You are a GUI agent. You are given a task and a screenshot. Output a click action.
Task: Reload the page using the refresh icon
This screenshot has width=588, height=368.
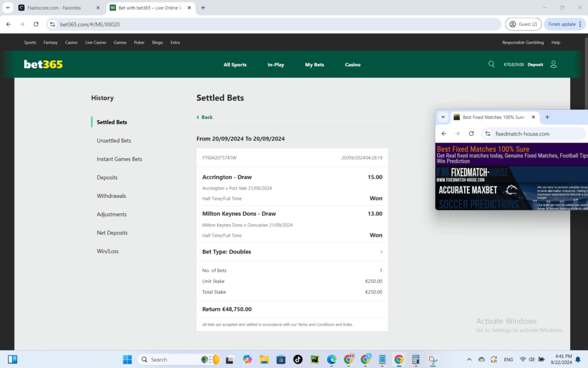click(36, 24)
